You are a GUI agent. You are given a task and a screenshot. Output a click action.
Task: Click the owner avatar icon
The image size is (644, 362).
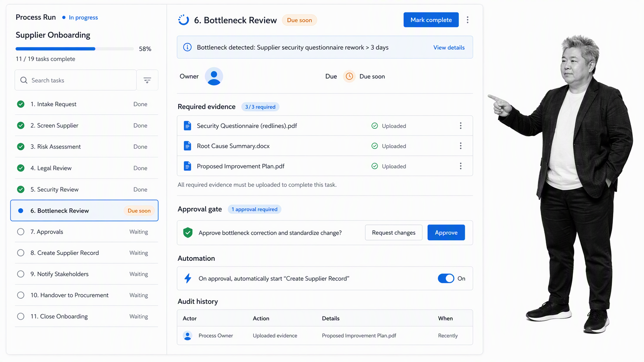pyautogui.click(x=214, y=76)
